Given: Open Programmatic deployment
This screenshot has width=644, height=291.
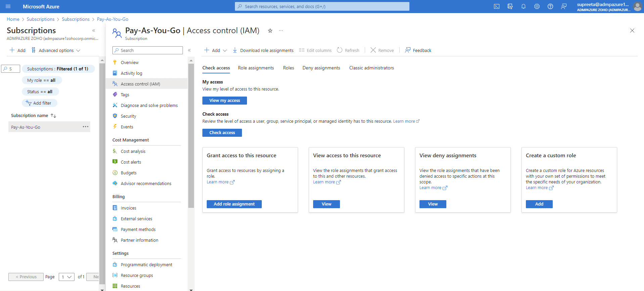Looking at the screenshot, I should 147,265.
